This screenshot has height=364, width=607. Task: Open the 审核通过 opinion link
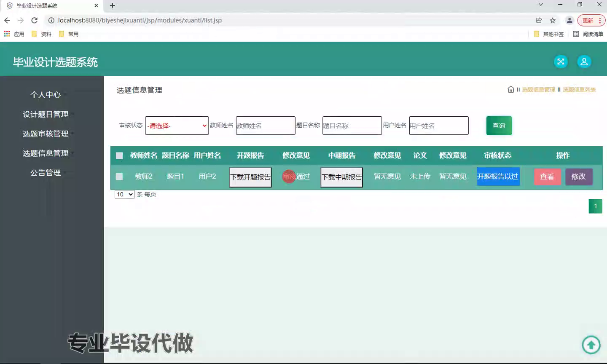[x=296, y=177]
